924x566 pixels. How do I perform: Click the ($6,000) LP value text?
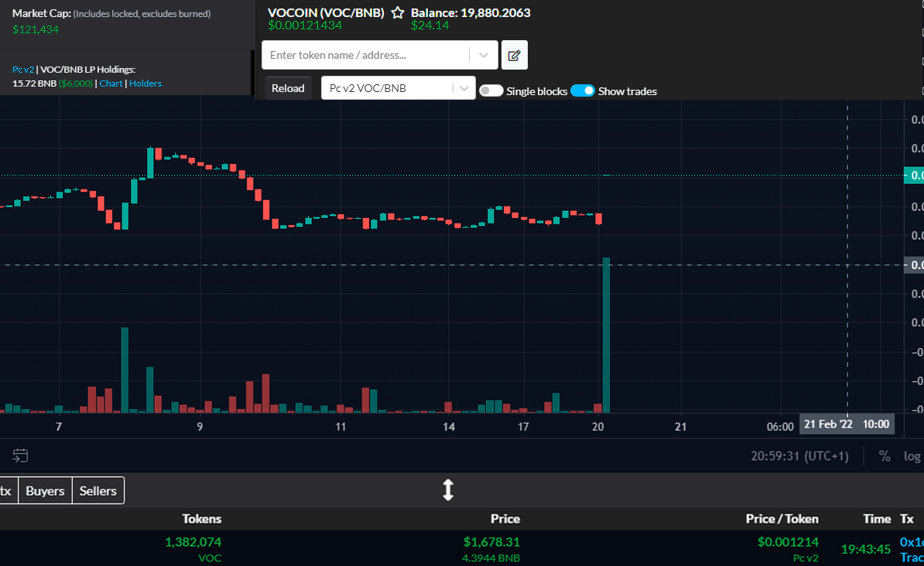point(76,84)
